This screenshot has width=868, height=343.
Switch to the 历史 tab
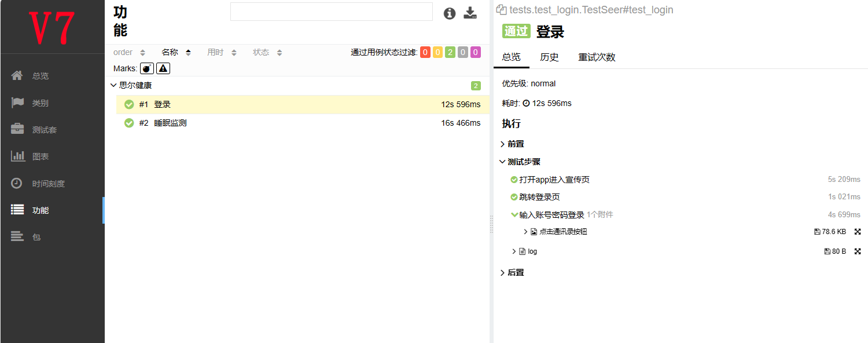(549, 57)
